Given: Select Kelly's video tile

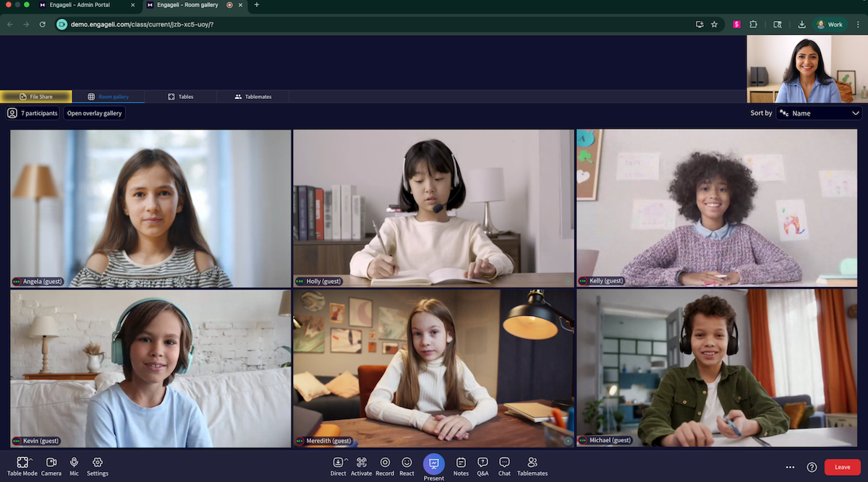Looking at the screenshot, I should 717,208.
